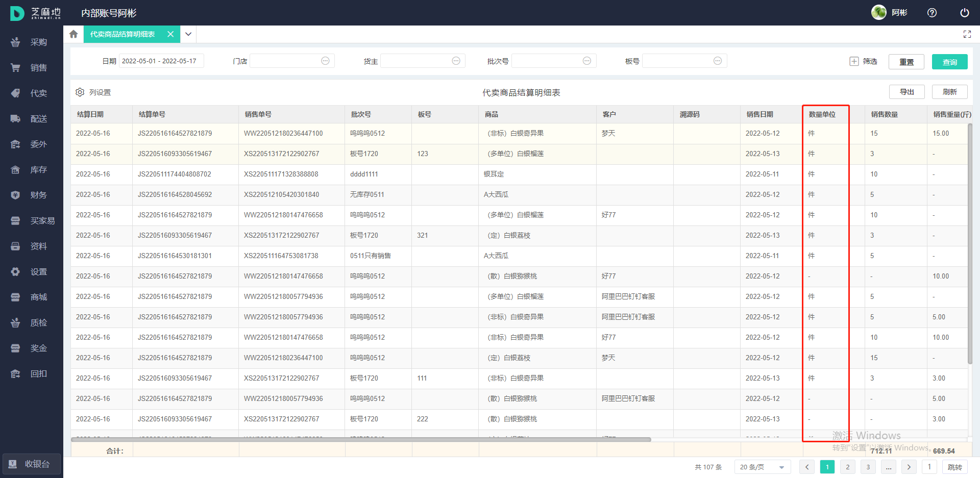Image resolution: width=980 pixels, height=478 pixels.
Task: Open the 采购 purchasing sidebar icon
Action: (x=15, y=42)
